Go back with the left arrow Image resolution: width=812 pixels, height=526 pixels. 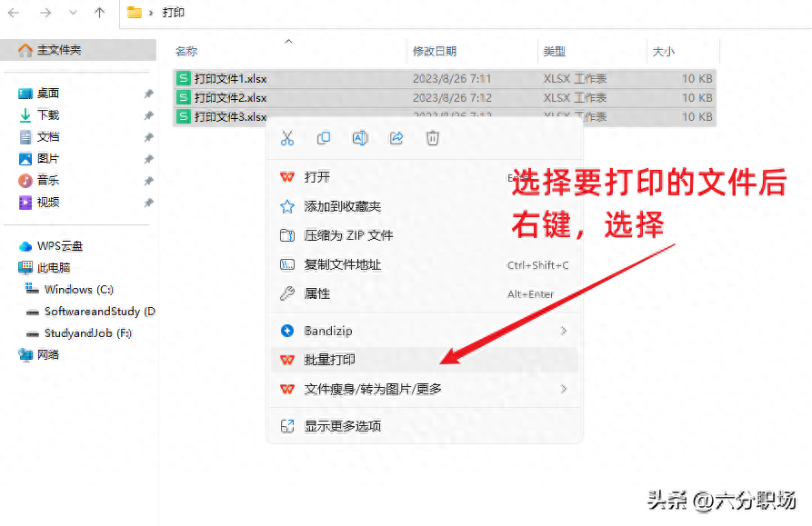(x=14, y=13)
